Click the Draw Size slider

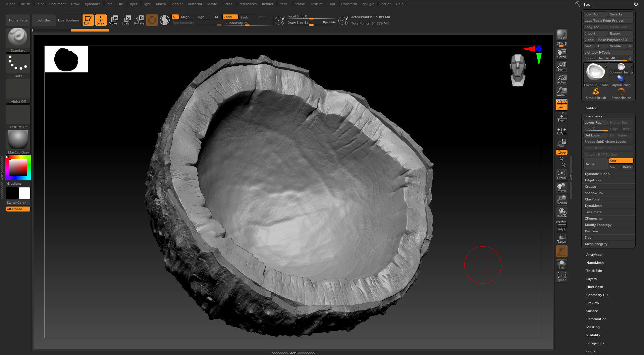tap(311, 23)
